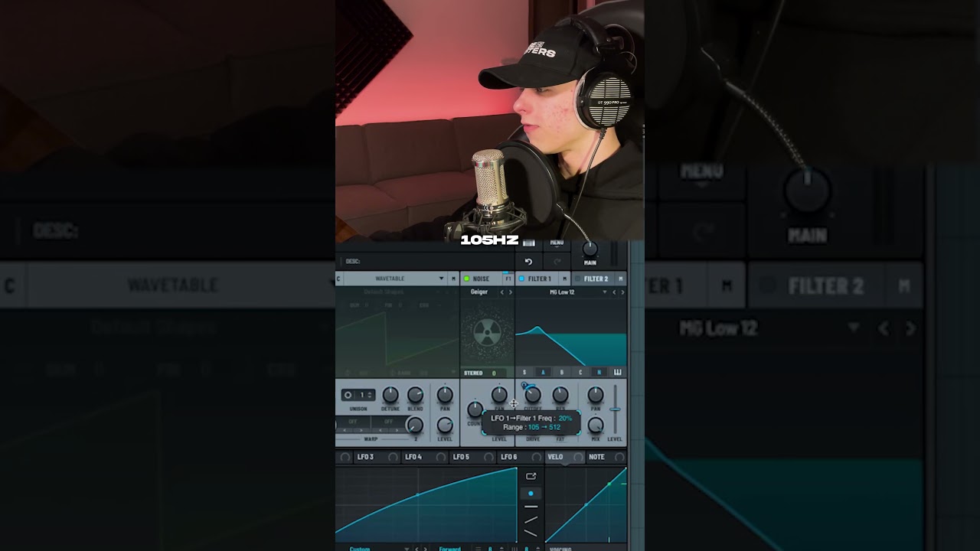Click the M button beside FILTER 2
This screenshot has height=551, width=980.
[x=621, y=279]
